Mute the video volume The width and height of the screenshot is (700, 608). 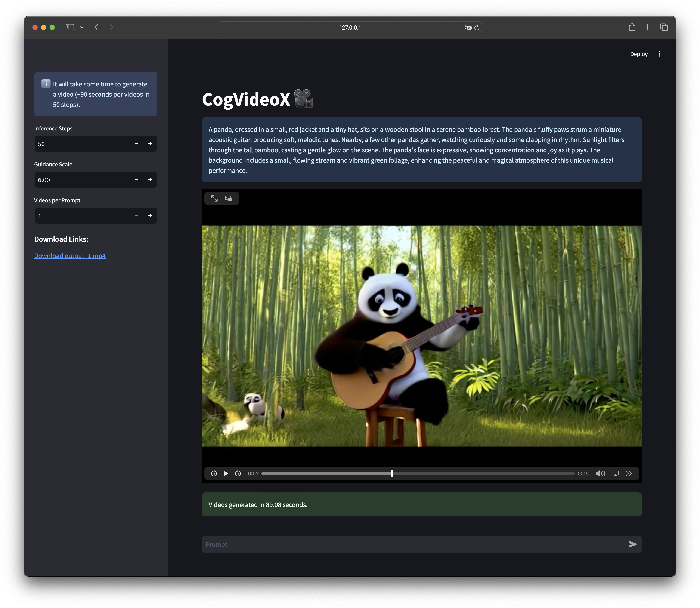point(600,473)
